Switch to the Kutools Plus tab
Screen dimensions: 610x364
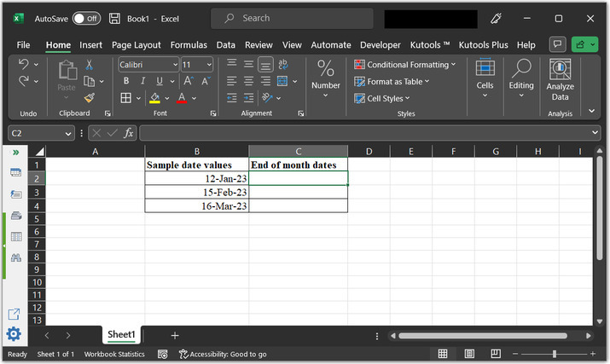483,45
